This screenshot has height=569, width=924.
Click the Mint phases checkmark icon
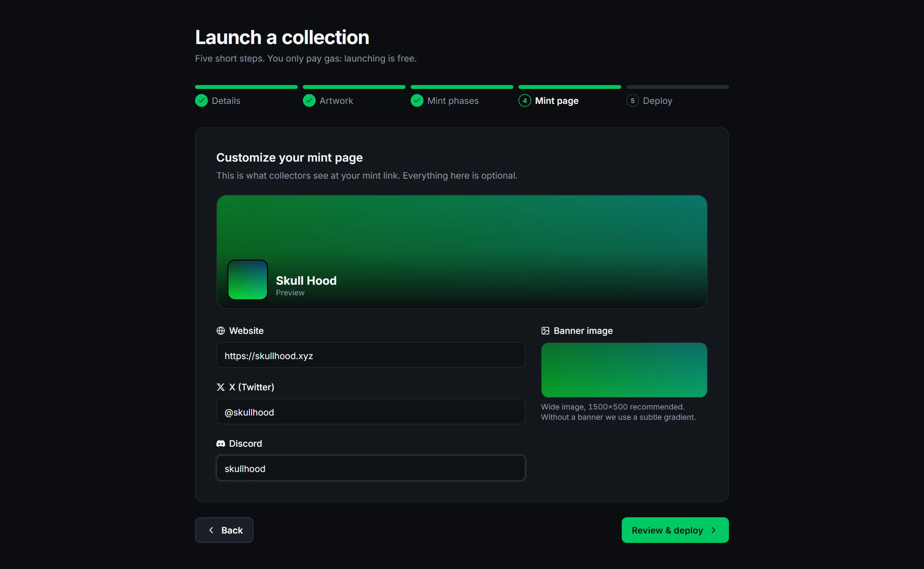point(417,100)
